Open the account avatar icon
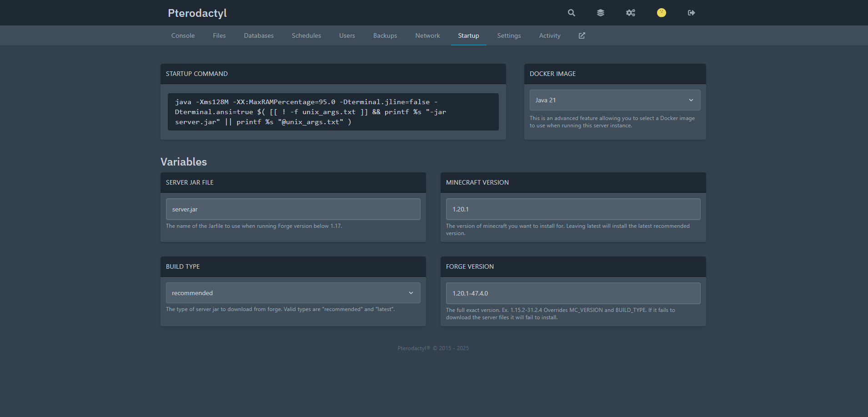 click(x=662, y=13)
